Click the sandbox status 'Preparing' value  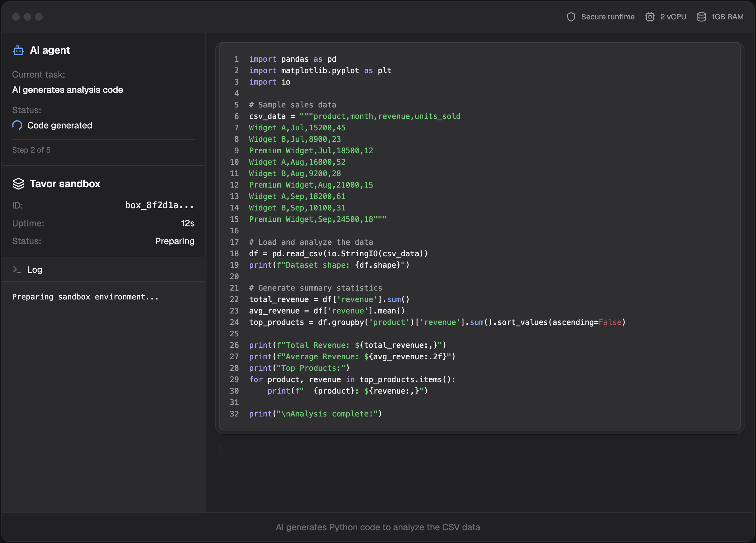tap(175, 241)
